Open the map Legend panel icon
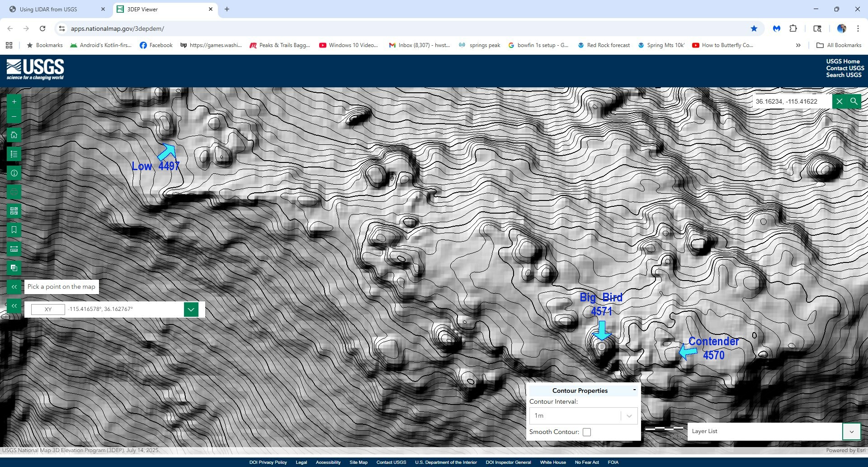 tap(14, 154)
